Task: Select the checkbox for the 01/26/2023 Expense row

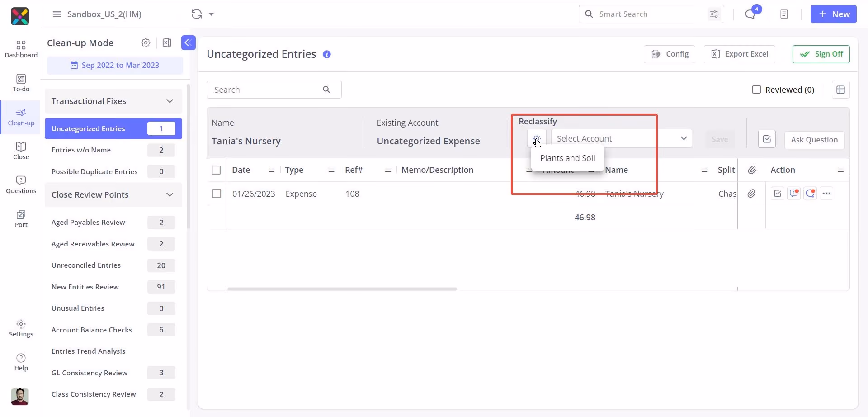Action: coord(217,194)
